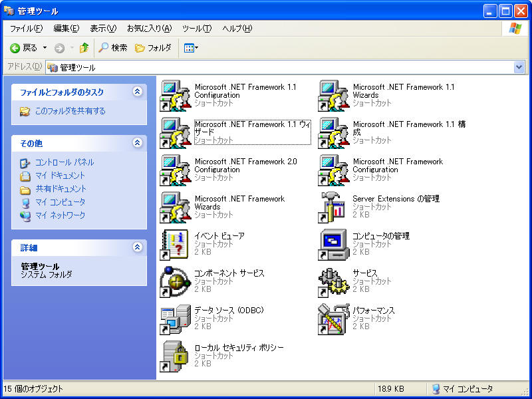Click the パフォーマンス label text

coord(374,311)
